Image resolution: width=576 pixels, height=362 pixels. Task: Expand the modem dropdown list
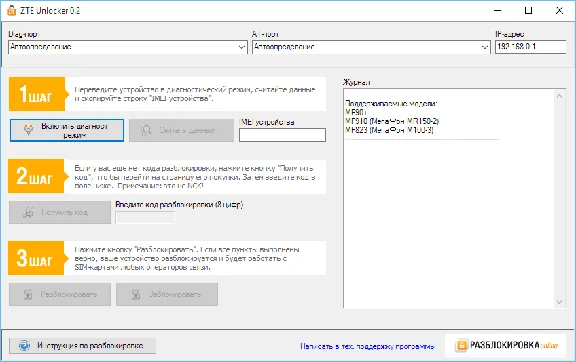pos(242,47)
